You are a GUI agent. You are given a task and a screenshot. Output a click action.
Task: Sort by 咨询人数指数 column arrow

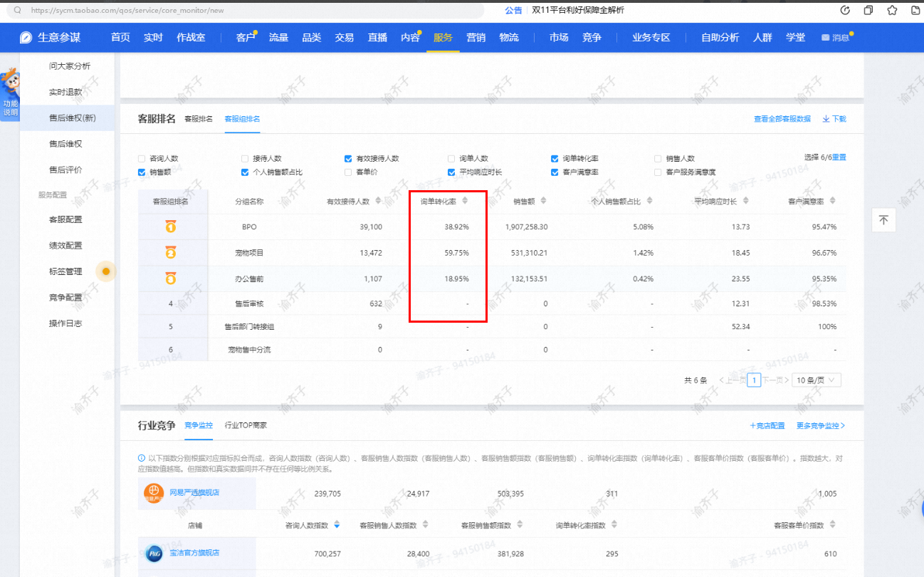click(x=337, y=525)
